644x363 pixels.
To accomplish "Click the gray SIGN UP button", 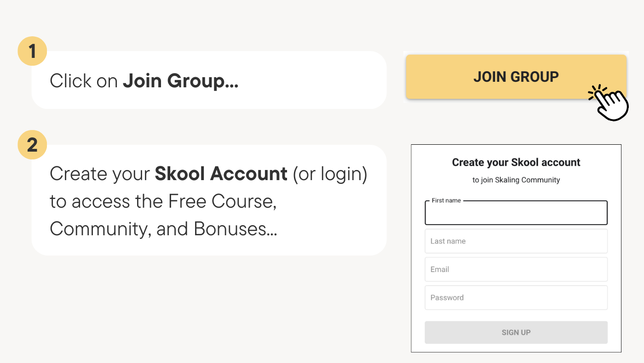I will coord(516,332).
